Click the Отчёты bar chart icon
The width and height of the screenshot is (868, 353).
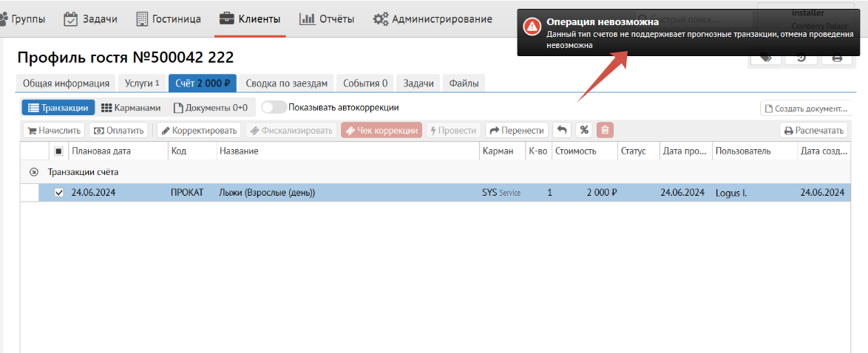pyautogui.click(x=308, y=18)
